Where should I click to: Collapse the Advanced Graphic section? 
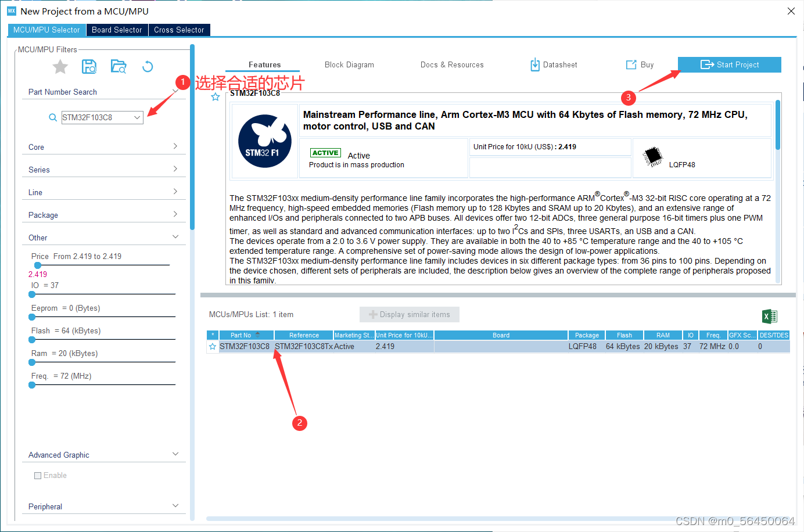click(x=175, y=454)
